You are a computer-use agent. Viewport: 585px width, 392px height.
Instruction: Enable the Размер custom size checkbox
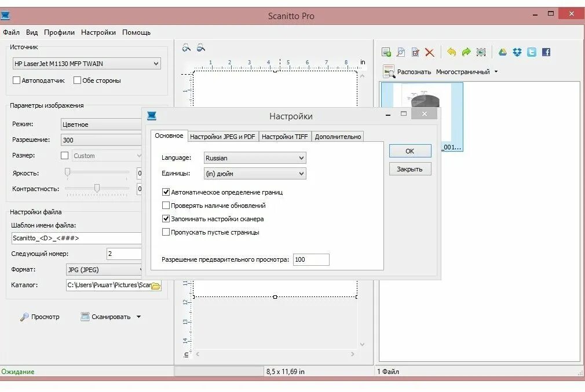(64, 156)
